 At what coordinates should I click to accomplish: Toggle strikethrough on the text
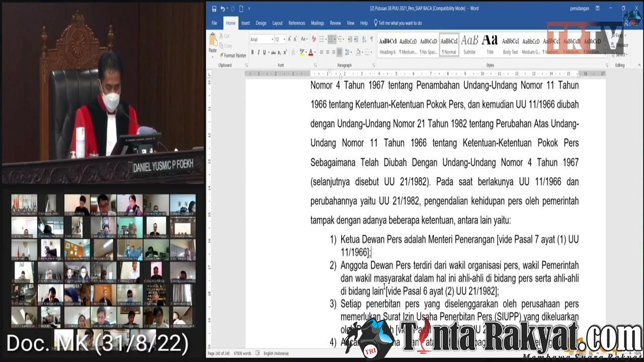(x=273, y=52)
